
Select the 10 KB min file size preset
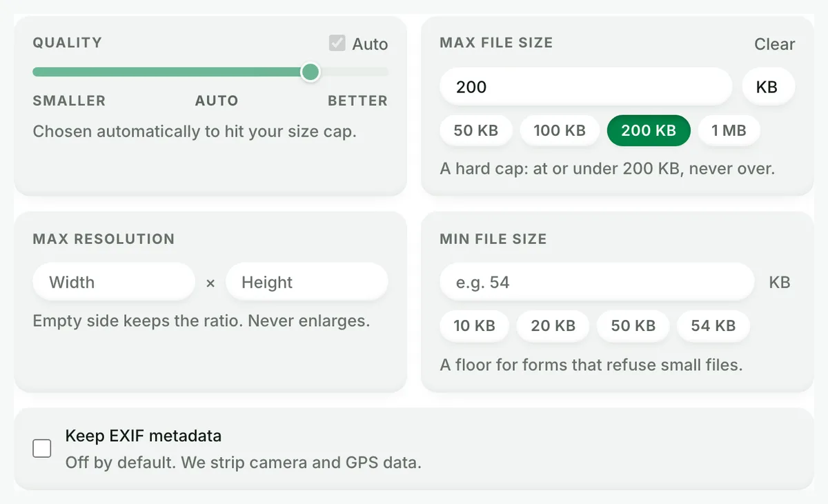point(475,326)
